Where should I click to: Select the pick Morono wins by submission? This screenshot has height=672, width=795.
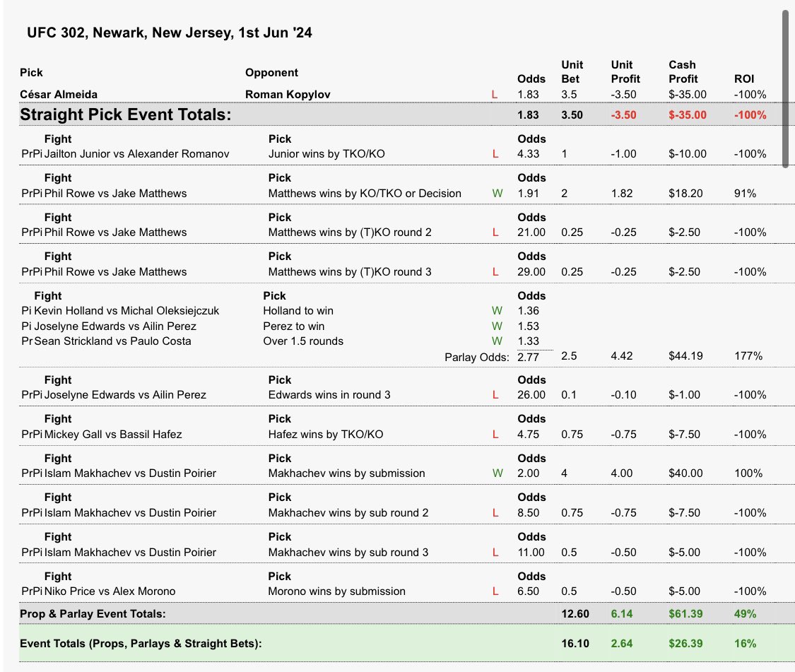tap(336, 591)
